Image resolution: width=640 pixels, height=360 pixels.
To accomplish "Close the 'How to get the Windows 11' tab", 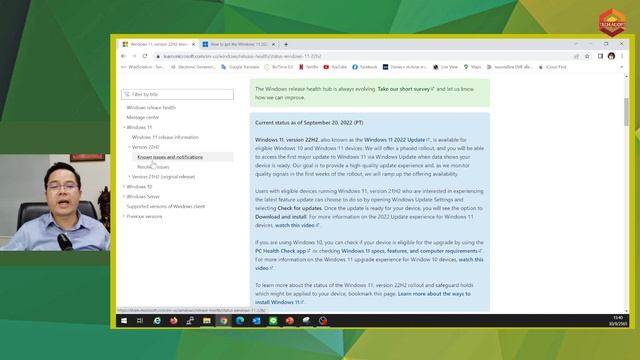I will click(x=273, y=44).
